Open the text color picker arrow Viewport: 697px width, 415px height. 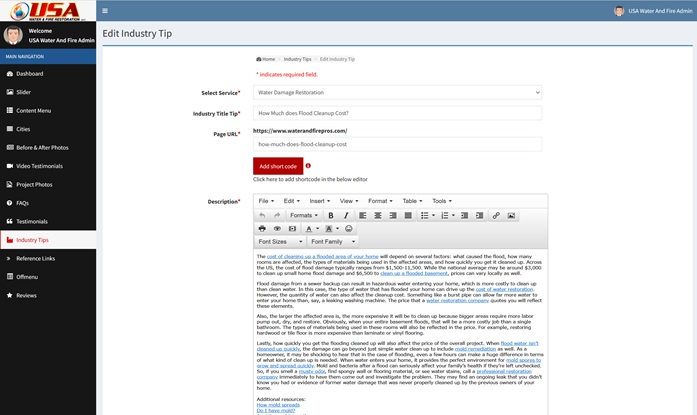(x=319, y=229)
